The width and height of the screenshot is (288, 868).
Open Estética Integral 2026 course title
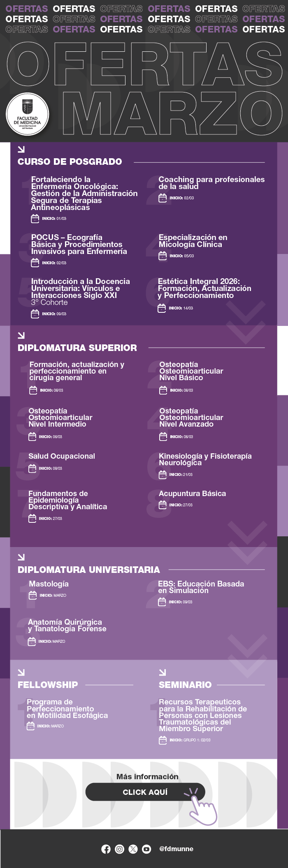[204, 288]
